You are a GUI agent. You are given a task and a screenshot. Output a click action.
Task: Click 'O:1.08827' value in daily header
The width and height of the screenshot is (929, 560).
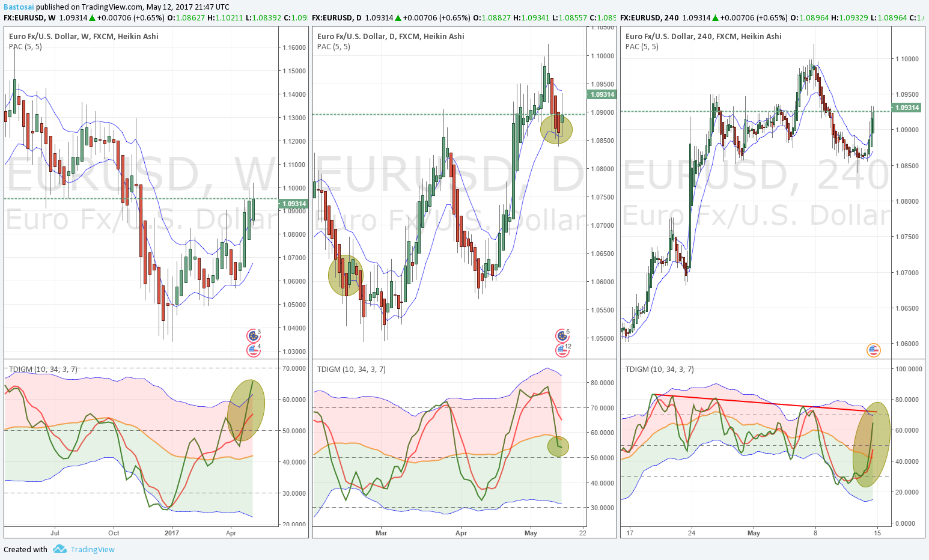pyautogui.click(x=492, y=18)
